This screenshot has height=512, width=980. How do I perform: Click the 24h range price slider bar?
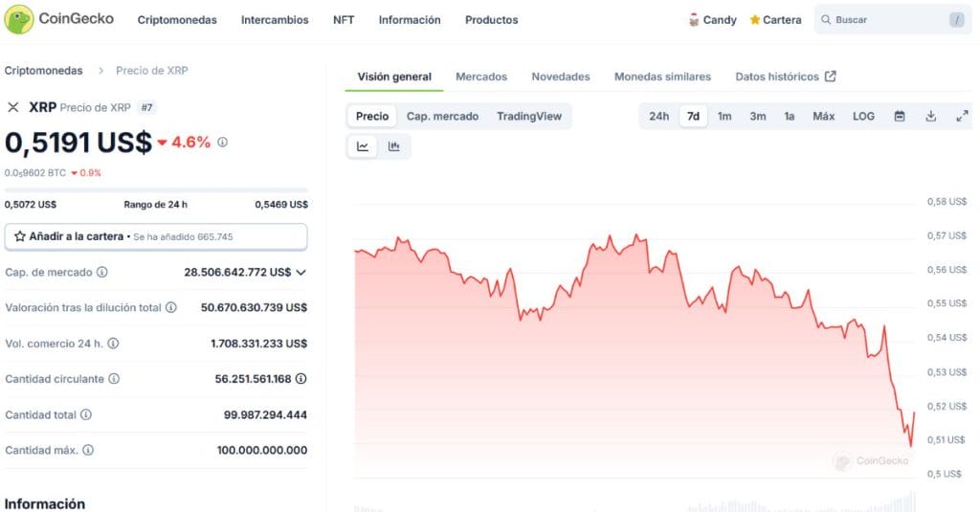156,189
